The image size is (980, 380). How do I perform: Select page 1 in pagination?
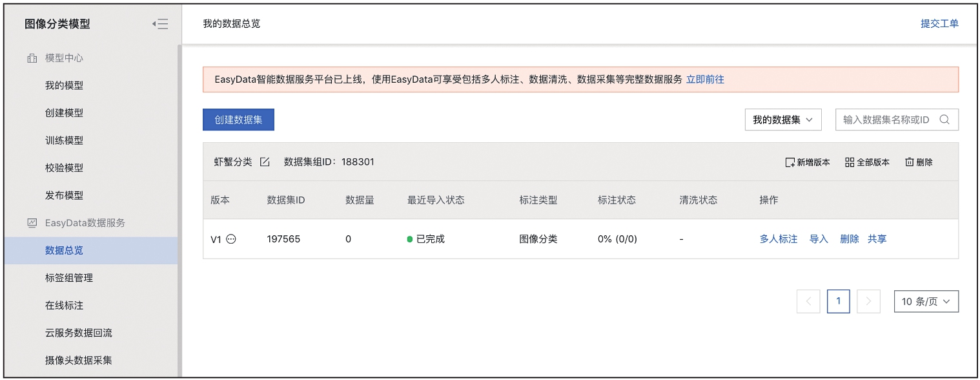click(x=839, y=301)
